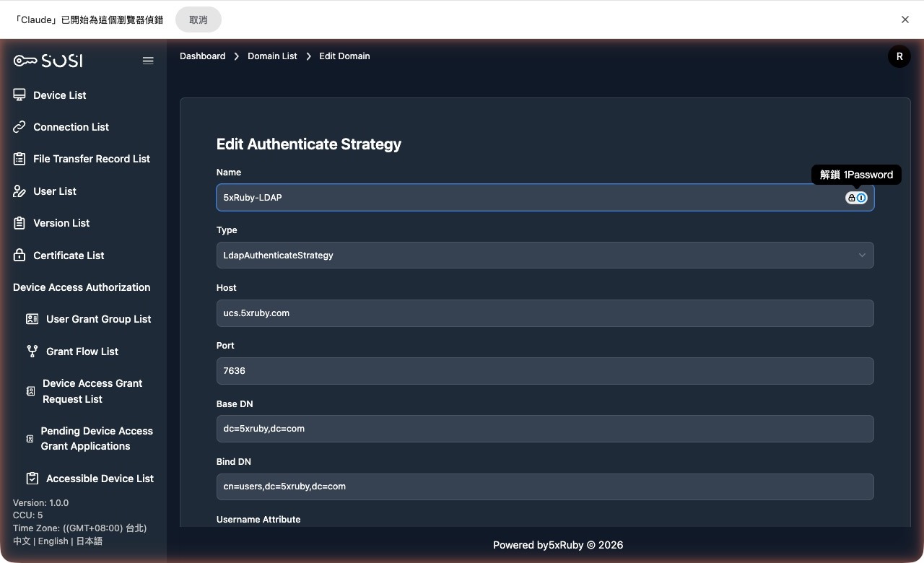Click the User List people icon
The height and width of the screenshot is (563, 924).
pos(19,191)
